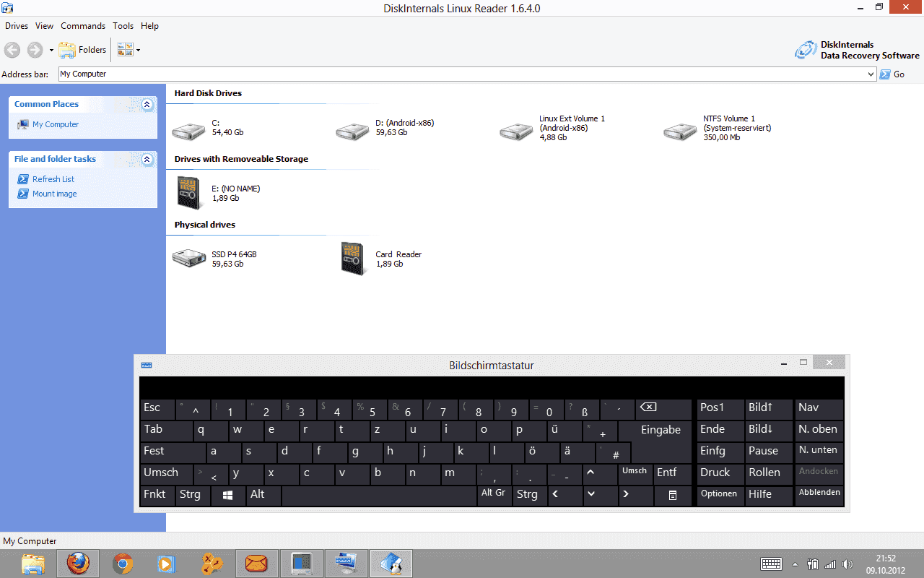This screenshot has height=578, width=924.
Task: Toggle the Alt key on screen keyboard
Action: [x=263, y=496]
